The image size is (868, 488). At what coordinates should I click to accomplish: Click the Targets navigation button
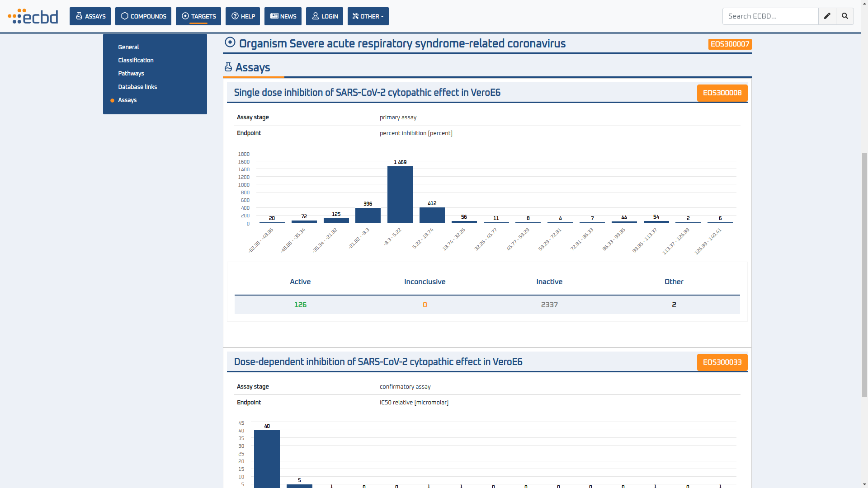click(x=198, y=16)
